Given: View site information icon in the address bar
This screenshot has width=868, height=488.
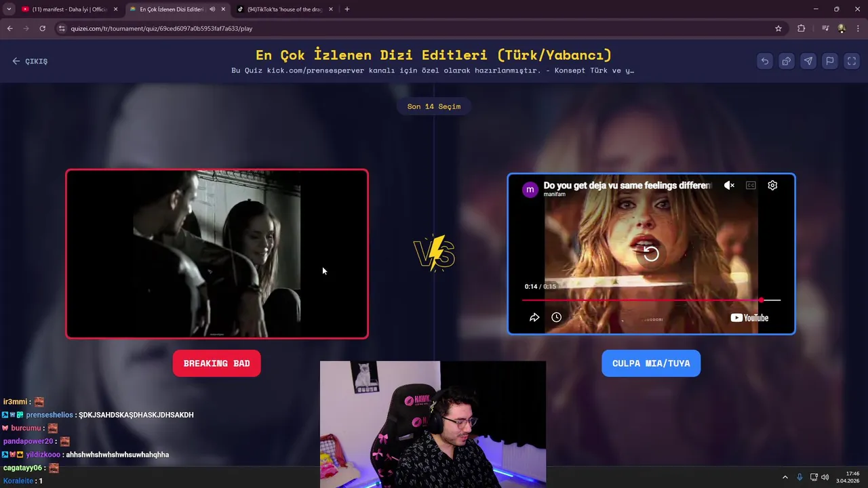Looking at the screenshot, I should (x=62, y=28).
